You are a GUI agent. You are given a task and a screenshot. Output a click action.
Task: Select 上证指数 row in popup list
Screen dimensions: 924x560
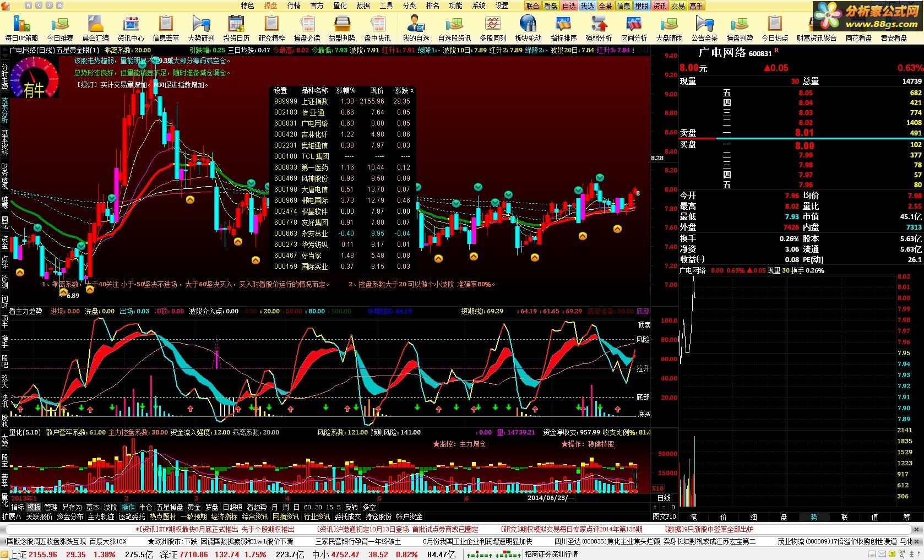pyautogui.click(x=342, y=101)
